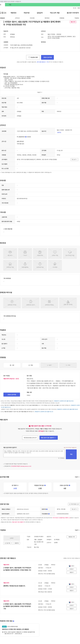Switch to the 복리후생 section tab
The image size is (80, 644).
pos(47,18)
